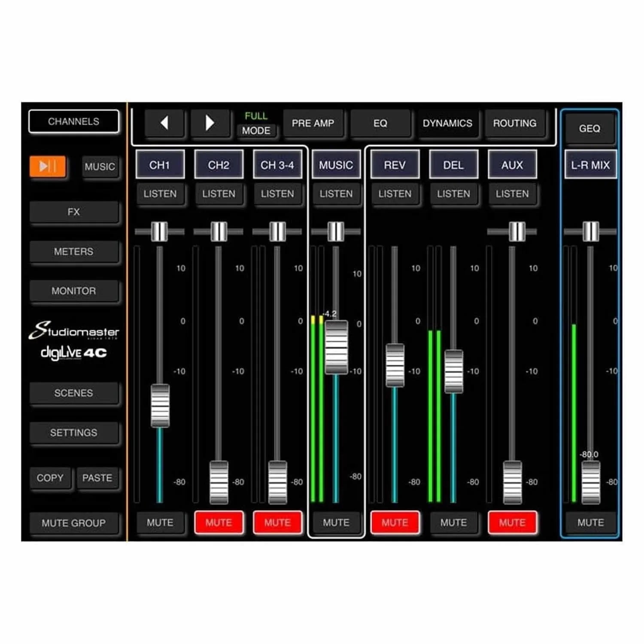Click the left arrow channel navigation
Image resolution: width=644 pixels, height=644 pixels.
pos(164,124)
